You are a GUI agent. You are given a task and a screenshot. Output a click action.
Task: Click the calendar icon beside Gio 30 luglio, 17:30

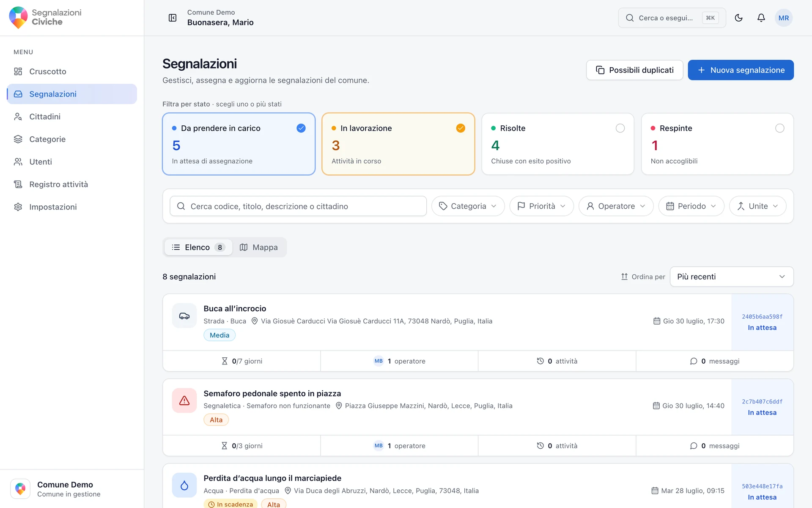657,321
